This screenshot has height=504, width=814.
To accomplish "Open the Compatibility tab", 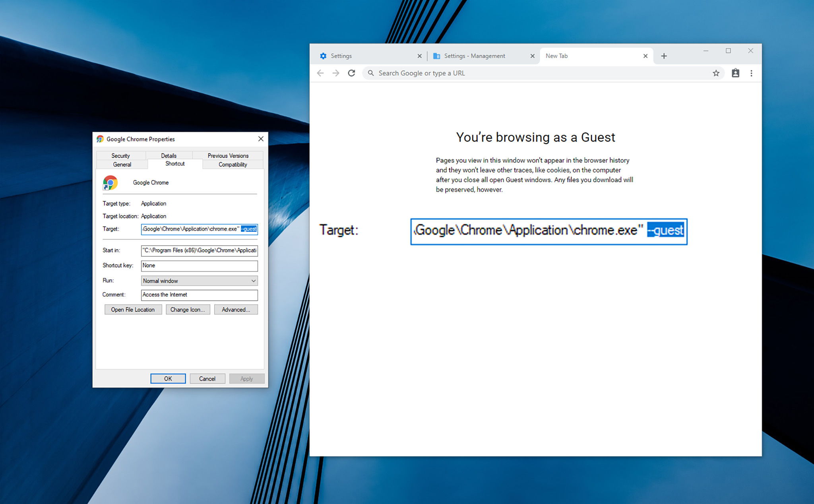I will click(233, 165).
